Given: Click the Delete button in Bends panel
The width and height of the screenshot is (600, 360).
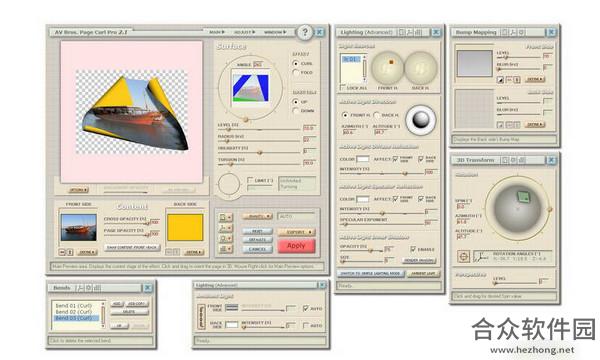Looking at the screenshot, I should pyautogui.click(x=129, y=312).
